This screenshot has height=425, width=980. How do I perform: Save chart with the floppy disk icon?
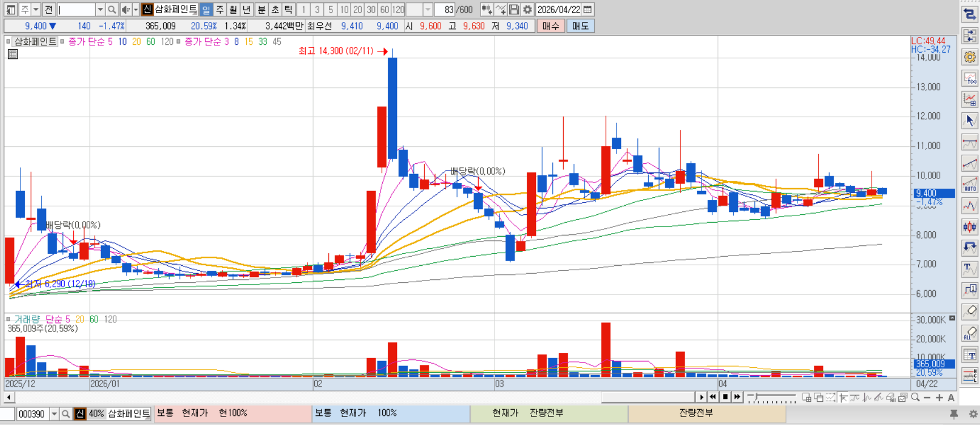514,10
